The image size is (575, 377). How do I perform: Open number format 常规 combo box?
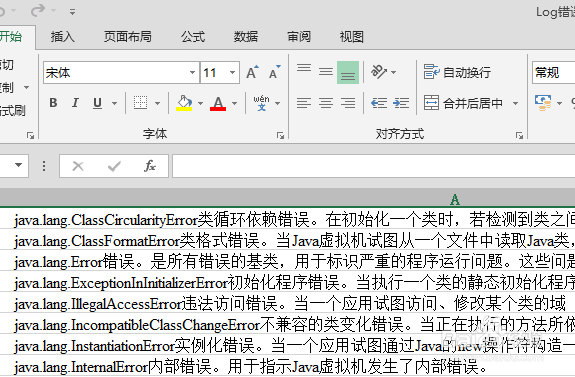click(x=553, y=72)
